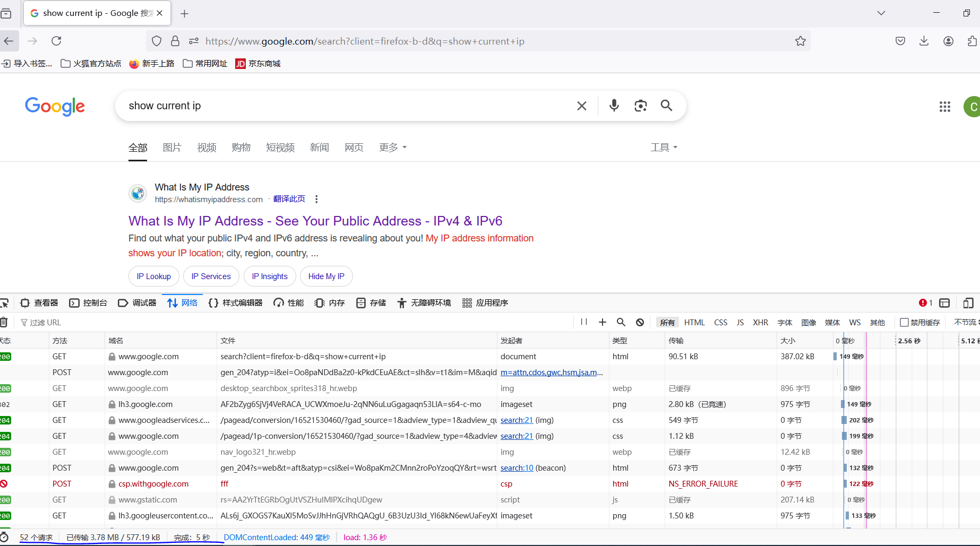The width and height of the screenshot is (980, 546).
Task: Select the 图片 search results tab
Action: 172,148
